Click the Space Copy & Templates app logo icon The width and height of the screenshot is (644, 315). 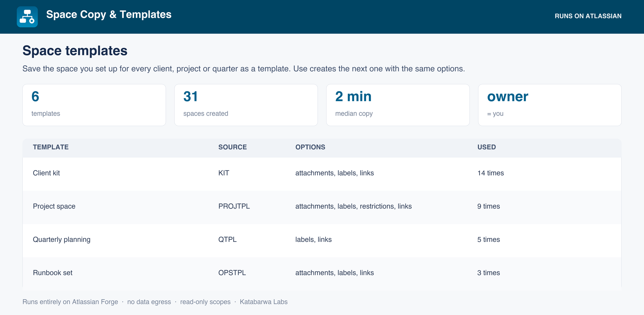(27, 17)
